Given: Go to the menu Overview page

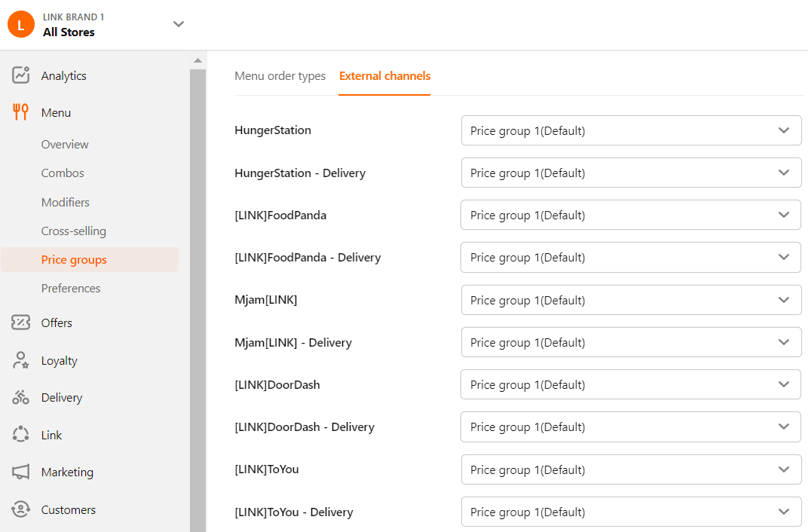Looking at the screenshot, I should click(65, 144).
